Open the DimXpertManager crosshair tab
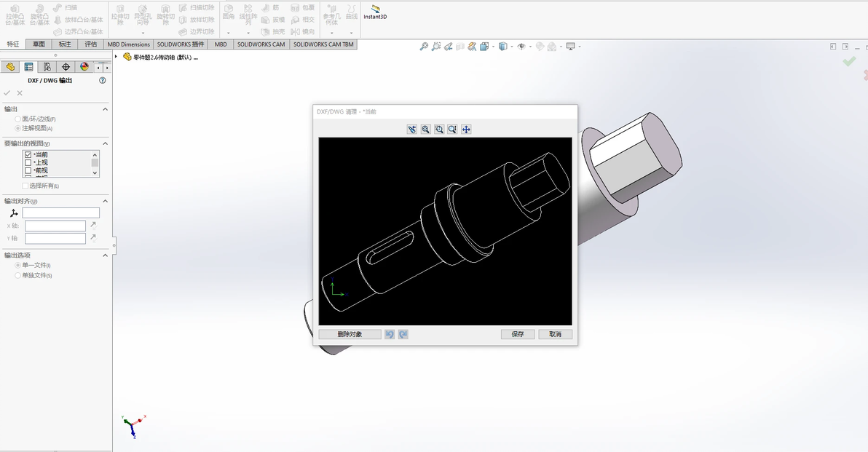868x452 pixels. [x=66, y=67]
